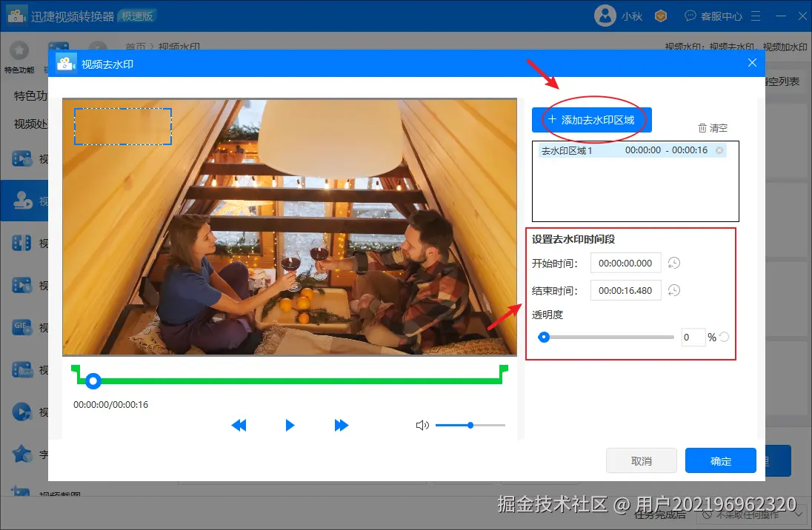Mute the preview with the speaker icon
The height and width of the screenshot is (530, 812).
[x=422, y=426]
